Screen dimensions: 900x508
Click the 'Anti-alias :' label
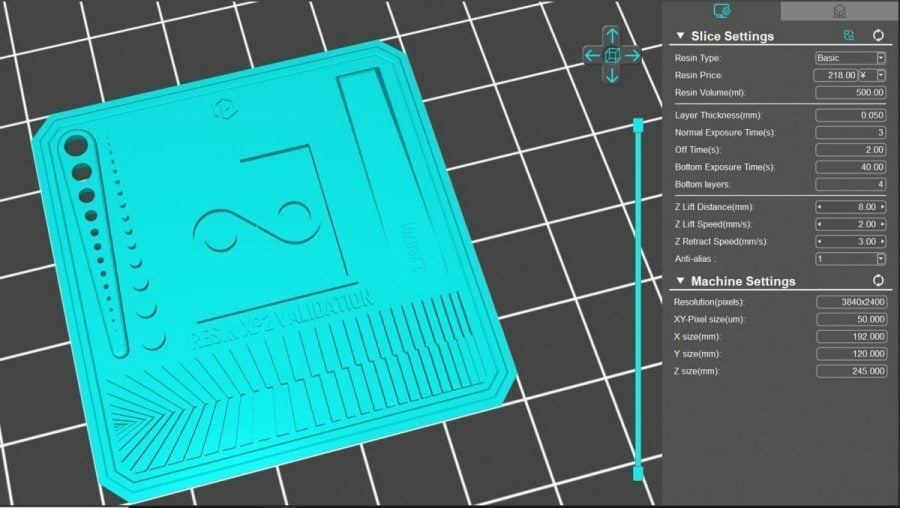[x=696, y=259]
